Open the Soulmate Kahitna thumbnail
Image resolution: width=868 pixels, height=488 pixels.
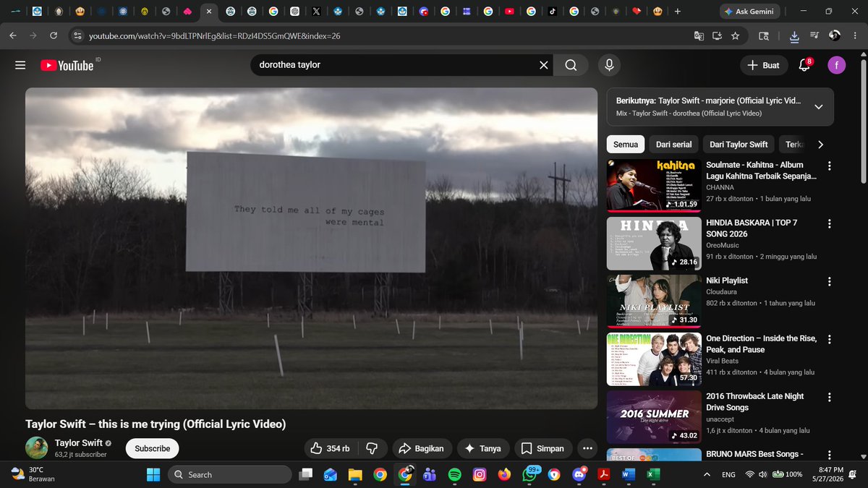tap(654, 185)
